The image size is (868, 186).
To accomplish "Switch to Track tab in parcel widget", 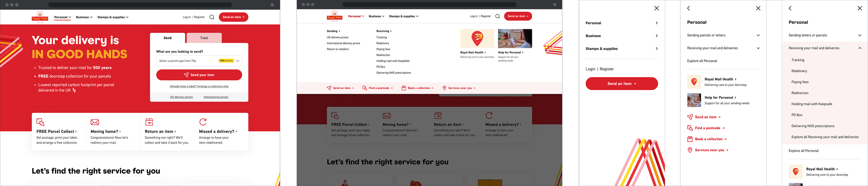I will (x=204, y=38).
